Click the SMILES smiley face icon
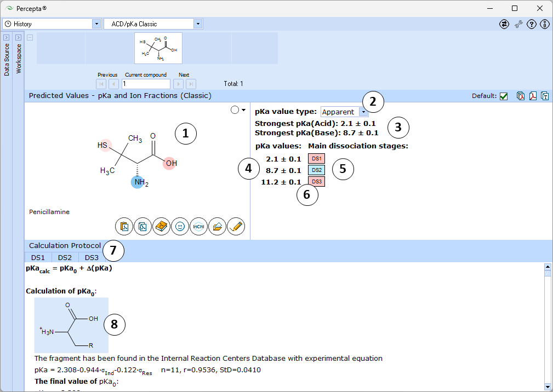 tap(180, 227)
